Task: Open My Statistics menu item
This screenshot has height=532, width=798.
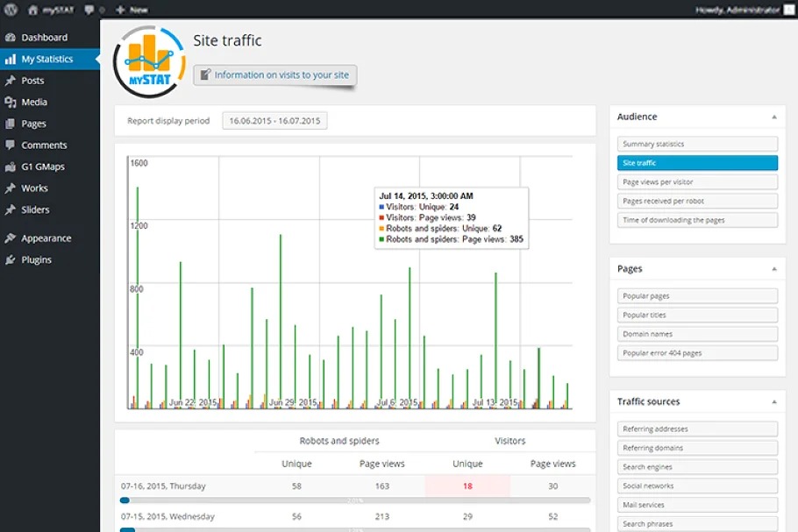Action: click(x=47, y=60)
